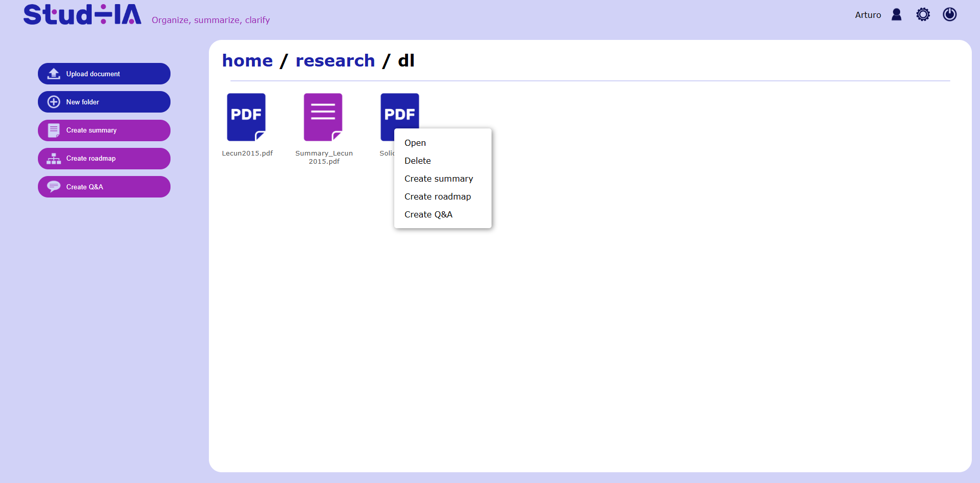980x483 pixels.
Task: Go to the research folder breadcrumb
Action: coord(335,61)
